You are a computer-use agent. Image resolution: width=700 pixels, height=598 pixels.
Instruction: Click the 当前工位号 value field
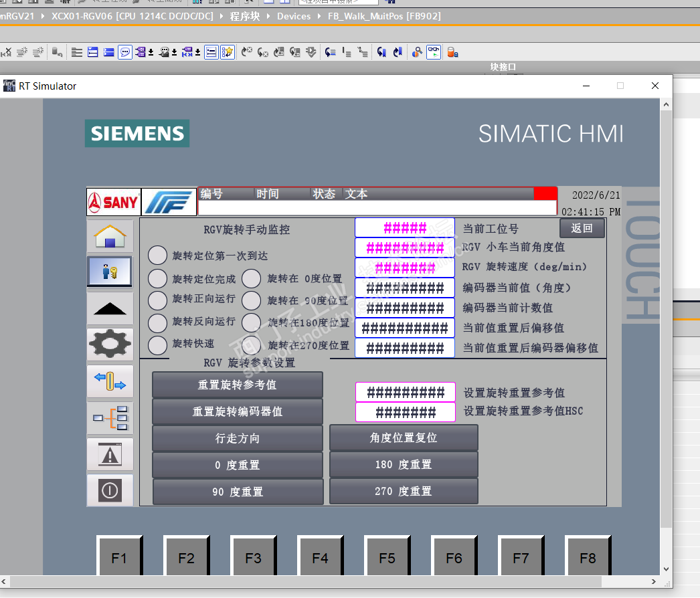tap(405, 228)
